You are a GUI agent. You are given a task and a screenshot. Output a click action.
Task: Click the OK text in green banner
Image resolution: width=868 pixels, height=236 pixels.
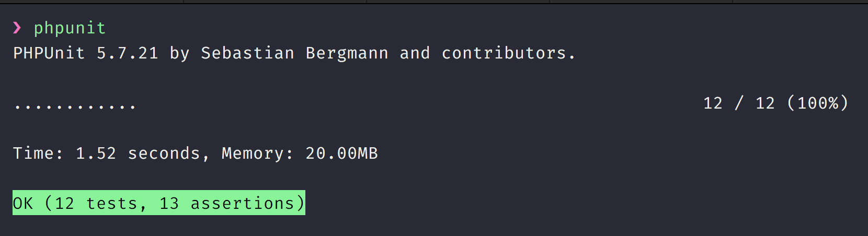[22, 203]
